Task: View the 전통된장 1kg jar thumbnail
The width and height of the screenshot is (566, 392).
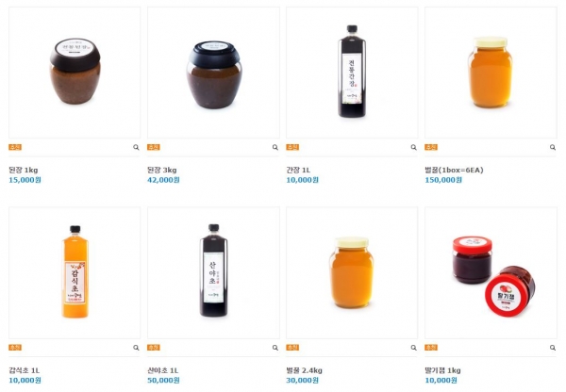Action: pyautogui.click(x=75, y=73)
